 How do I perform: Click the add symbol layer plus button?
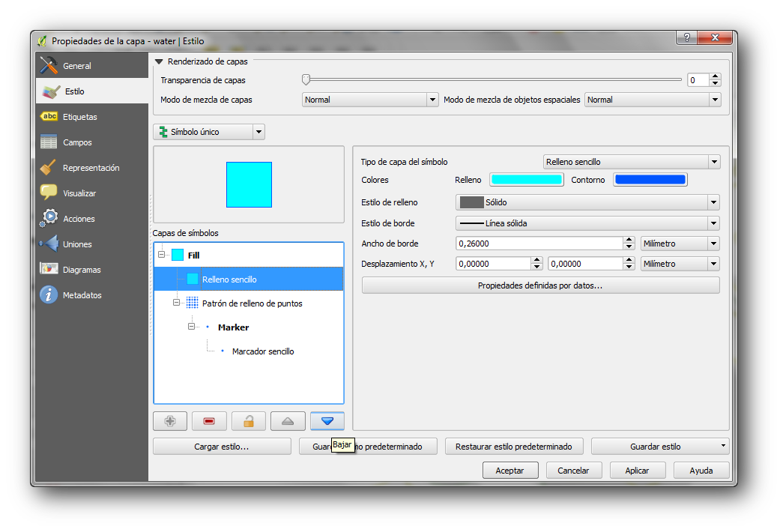[x=170, y=421]
